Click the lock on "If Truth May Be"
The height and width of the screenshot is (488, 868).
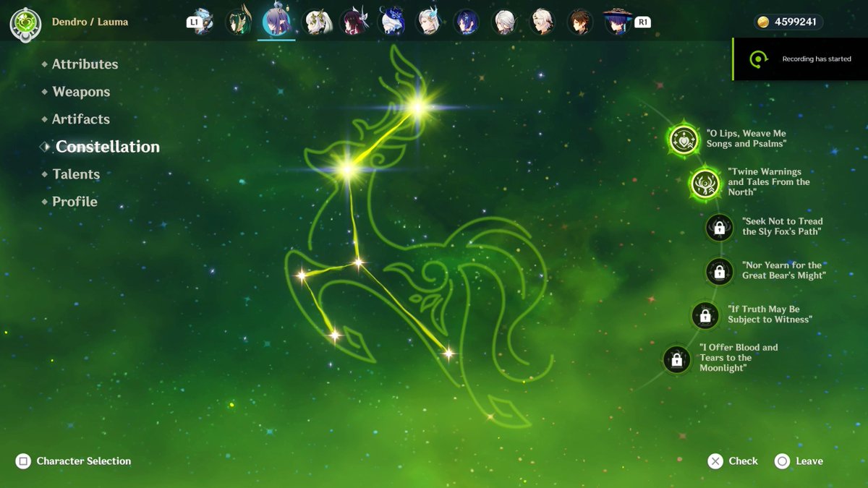pyautogui.click(x=705, y=315)
